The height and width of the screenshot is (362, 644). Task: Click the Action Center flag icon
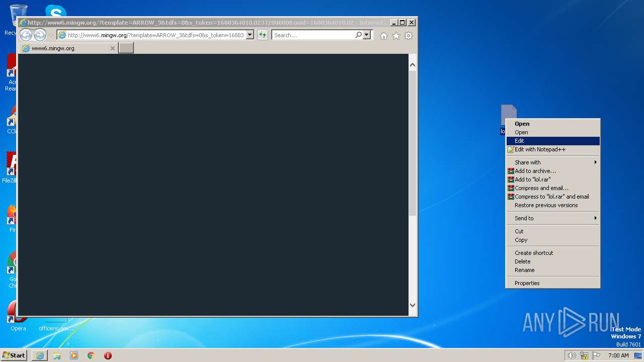click(596, 355)
